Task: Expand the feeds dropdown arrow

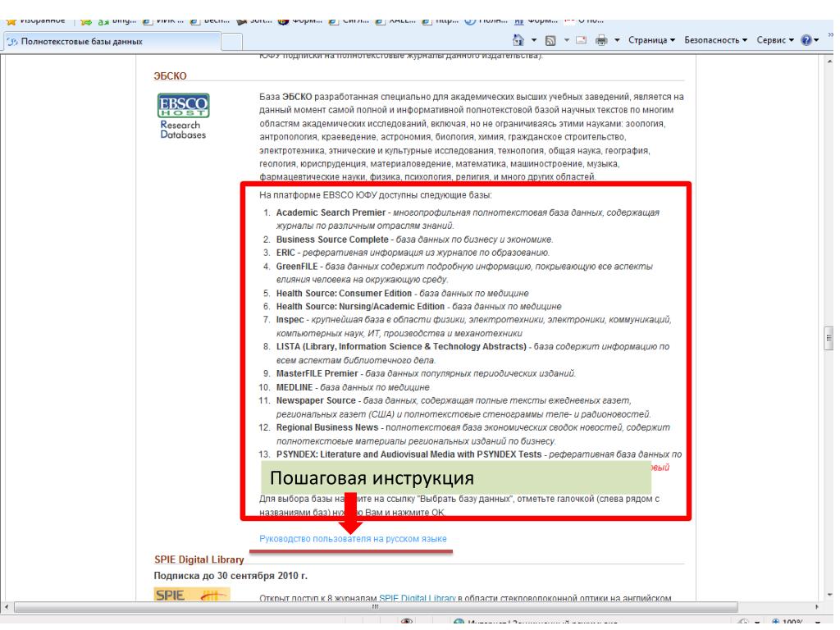Action: (x=566, y=40)
